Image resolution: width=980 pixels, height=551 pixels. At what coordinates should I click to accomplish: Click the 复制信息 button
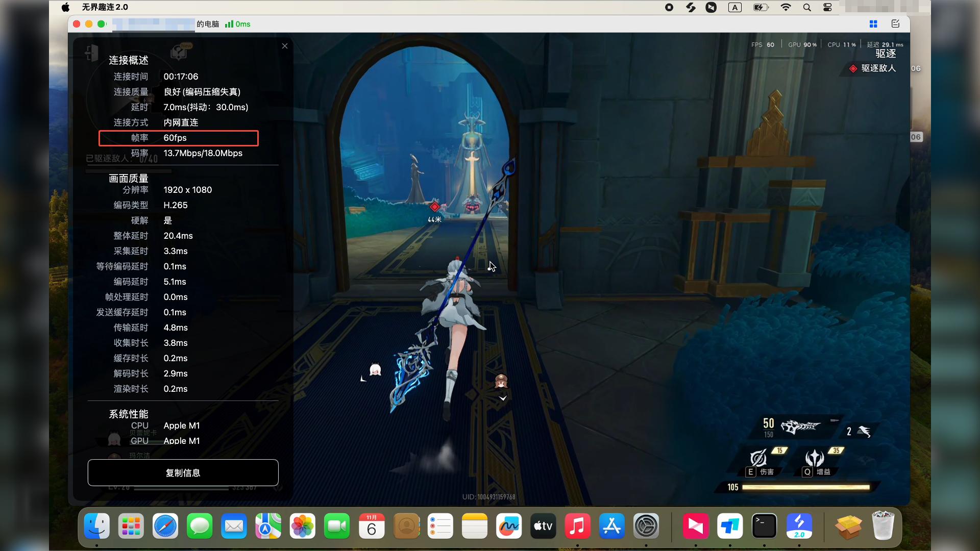tap(183, 472)
